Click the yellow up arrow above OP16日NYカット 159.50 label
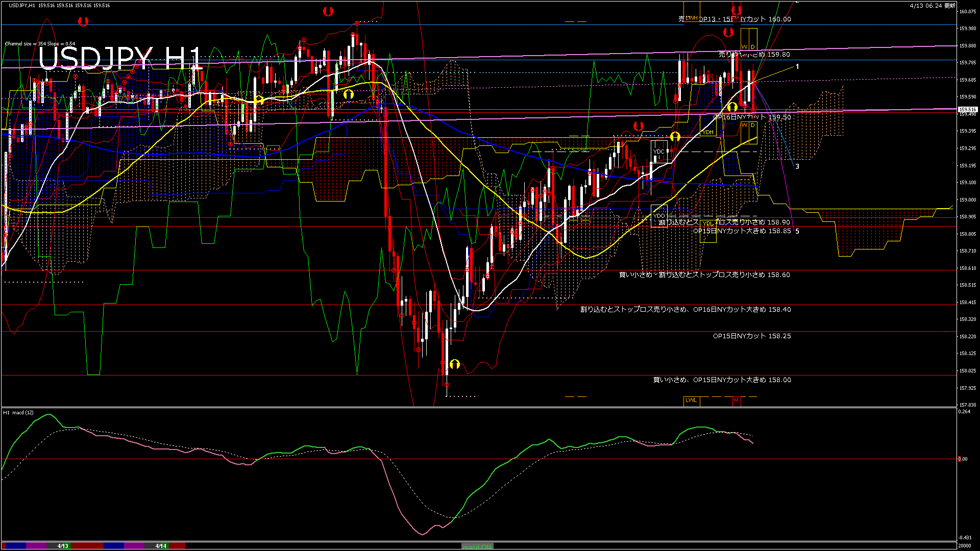 tap(732, 107)
